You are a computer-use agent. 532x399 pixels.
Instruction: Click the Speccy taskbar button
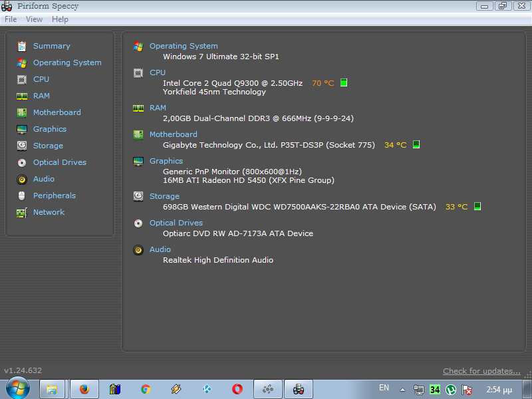click(298, 389)
